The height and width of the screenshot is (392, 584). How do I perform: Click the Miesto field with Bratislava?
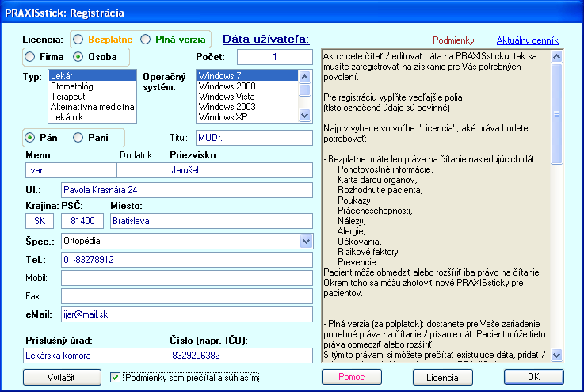point(212,221)
